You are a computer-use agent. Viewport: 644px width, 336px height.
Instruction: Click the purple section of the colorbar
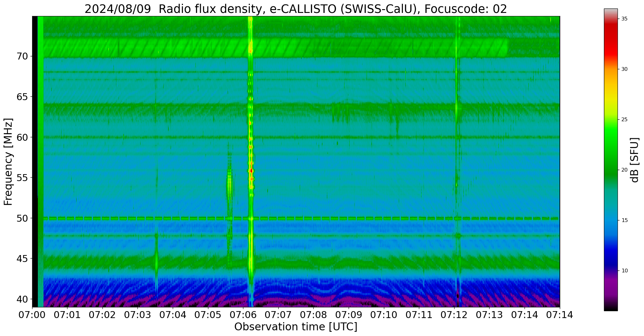tap(611, 287)
